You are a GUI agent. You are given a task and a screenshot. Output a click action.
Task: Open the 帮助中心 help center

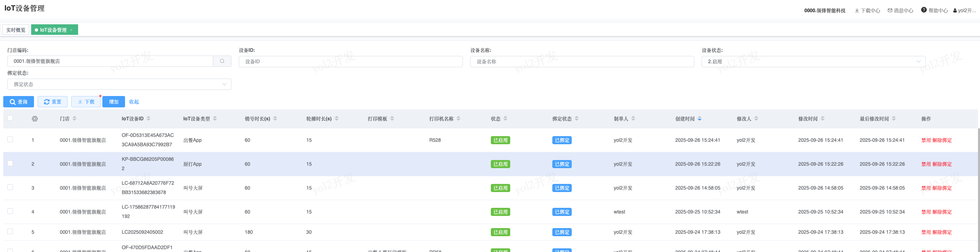click(x=934, y=11)
